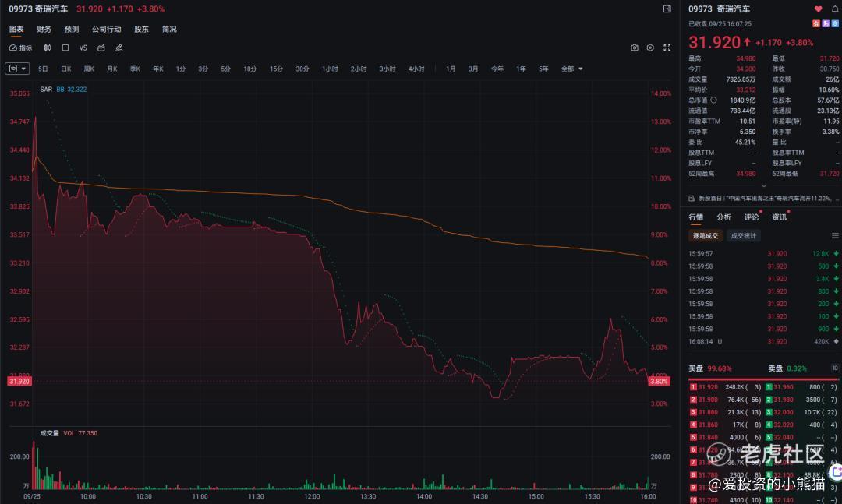Open the 股东 tab
The height and width of the screenshot is (504, 842).
tap(141, 29)
